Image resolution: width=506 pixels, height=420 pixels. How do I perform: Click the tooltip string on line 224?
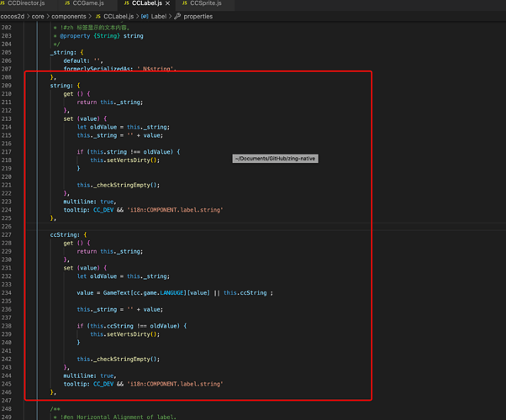point(175,210)
